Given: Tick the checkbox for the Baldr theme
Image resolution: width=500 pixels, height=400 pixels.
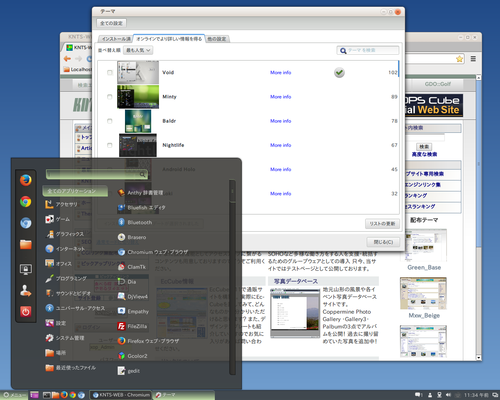Looking at the screenshot, I should [x=110, y=121].
